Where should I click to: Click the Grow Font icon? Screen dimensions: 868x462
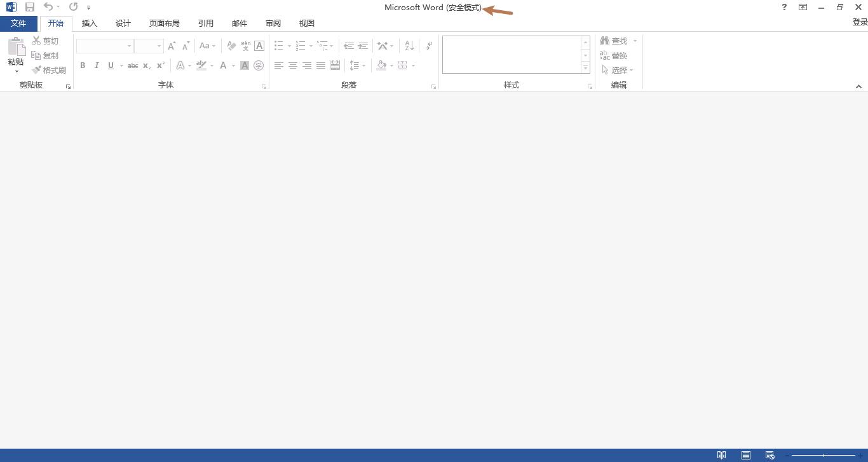pyautogui.click(x=172, y=46)
